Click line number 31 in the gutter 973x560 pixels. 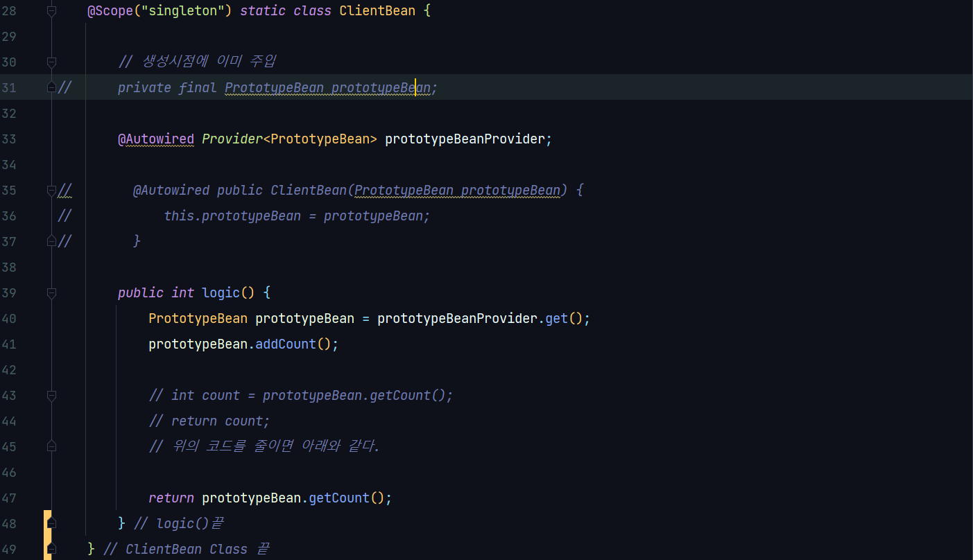tap(9, 88)
